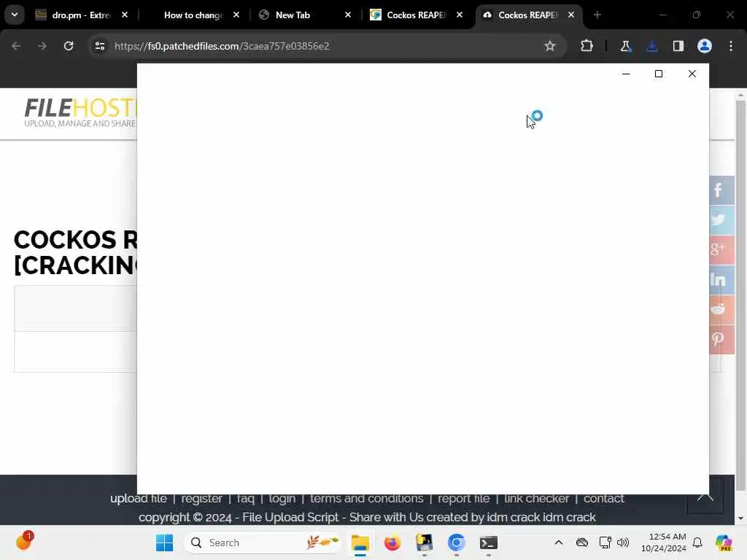Screen dimensions: 747x560
Task: Open the orange widget with badge
Action: (24, 542)
